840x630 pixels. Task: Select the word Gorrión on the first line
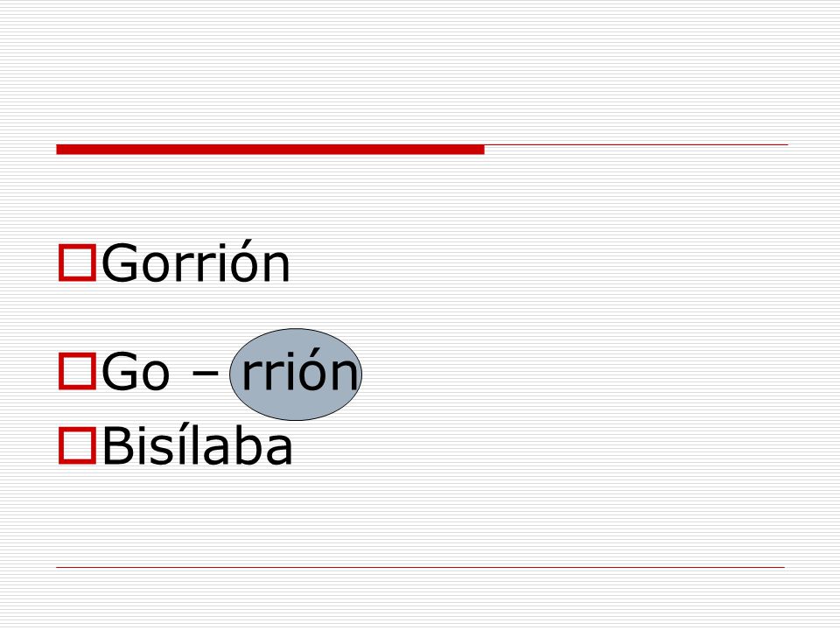[195, 262]
